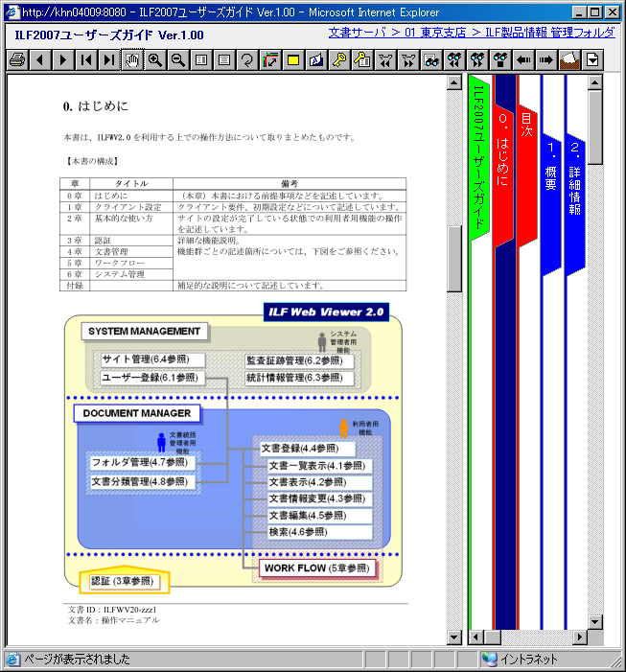Select the blue 2. 詳細情報 tab
Screen dimensions: 626x672
point(575,177)
